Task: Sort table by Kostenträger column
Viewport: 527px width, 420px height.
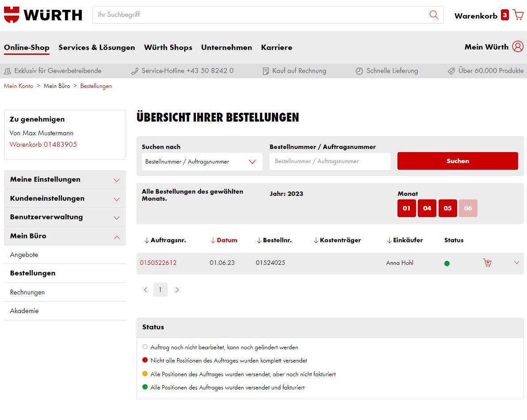Action: (x=337, y=240)
